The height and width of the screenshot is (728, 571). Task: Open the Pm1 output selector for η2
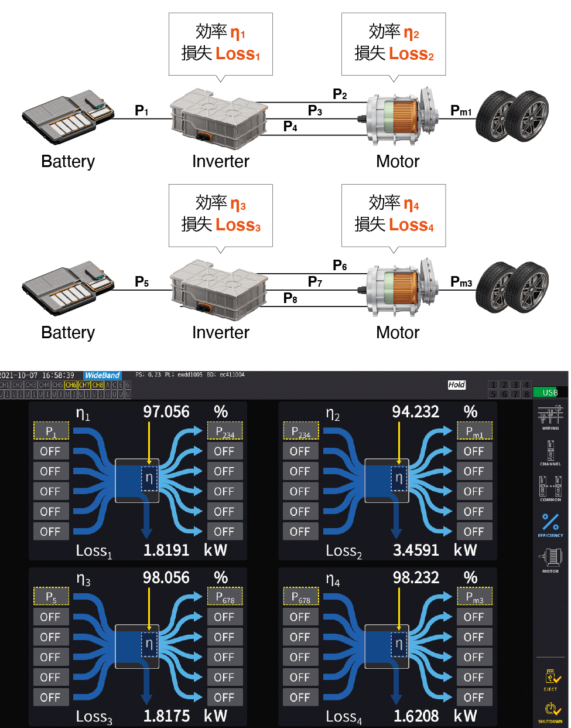(x=474, y=431)
